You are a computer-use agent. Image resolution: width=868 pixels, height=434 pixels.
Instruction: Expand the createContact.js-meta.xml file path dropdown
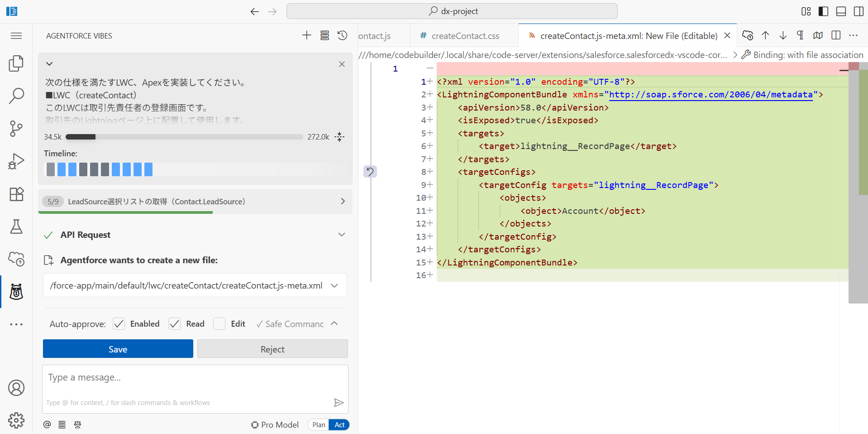(334, 285)
